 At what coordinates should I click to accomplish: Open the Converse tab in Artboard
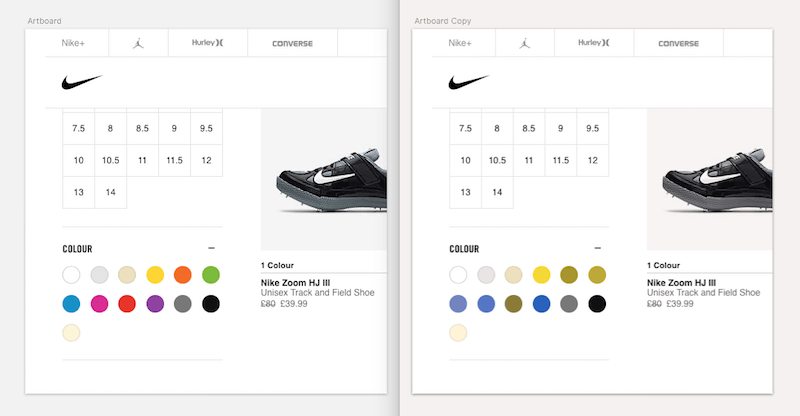tap(292, 43)
